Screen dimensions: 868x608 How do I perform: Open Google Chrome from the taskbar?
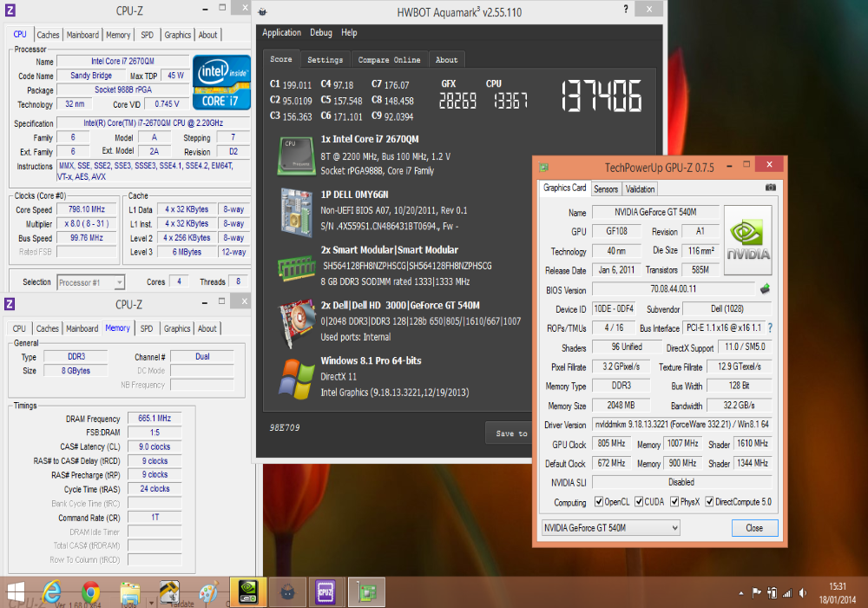(91, 592)
